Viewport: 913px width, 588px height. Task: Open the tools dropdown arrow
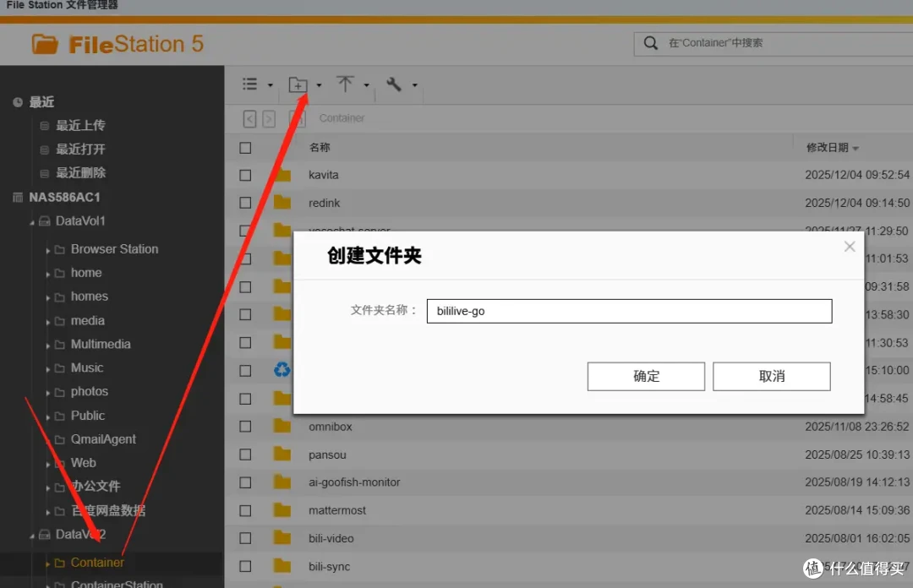[415, 85]
